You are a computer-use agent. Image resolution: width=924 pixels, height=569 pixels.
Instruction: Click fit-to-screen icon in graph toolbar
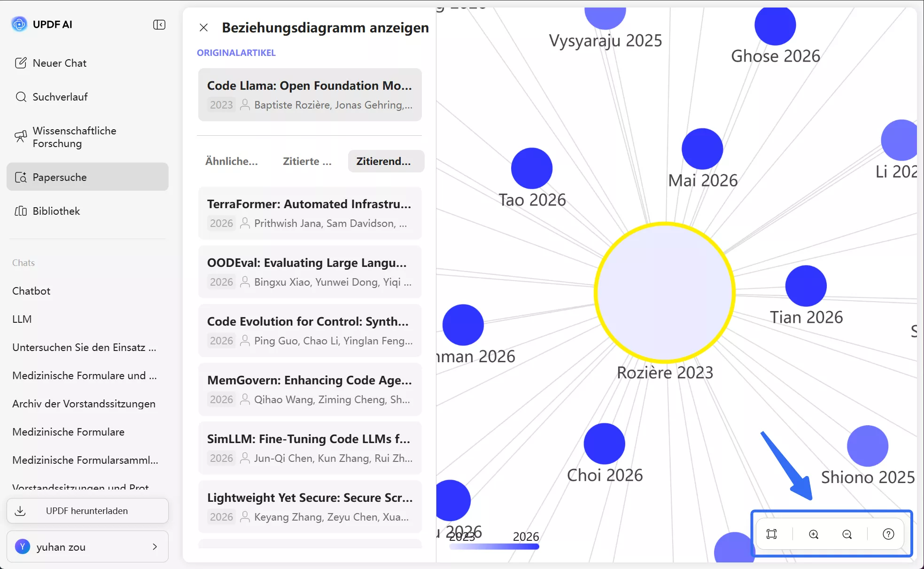pyautogui.click(x=771, y=534)
